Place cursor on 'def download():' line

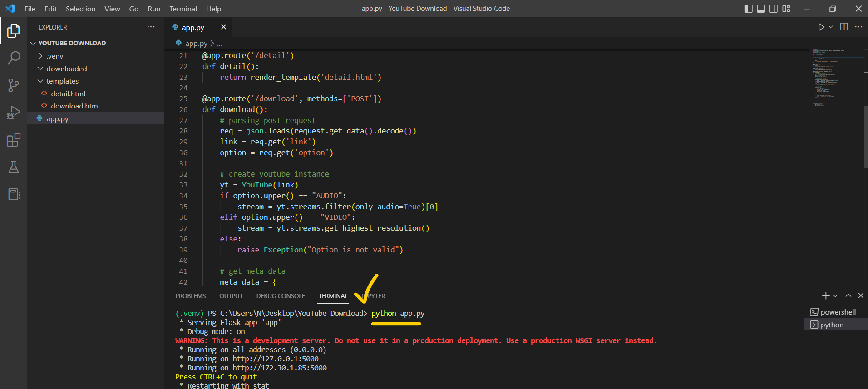[235, 109]
